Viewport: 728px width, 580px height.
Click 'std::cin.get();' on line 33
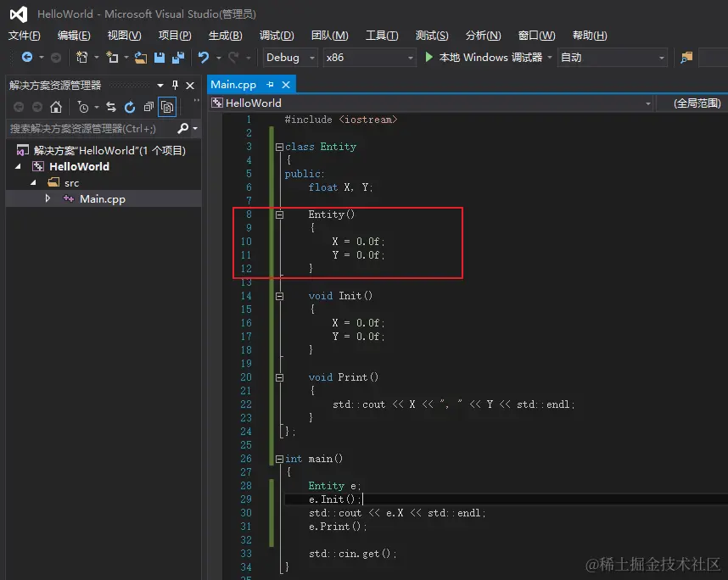coord(353,554)
